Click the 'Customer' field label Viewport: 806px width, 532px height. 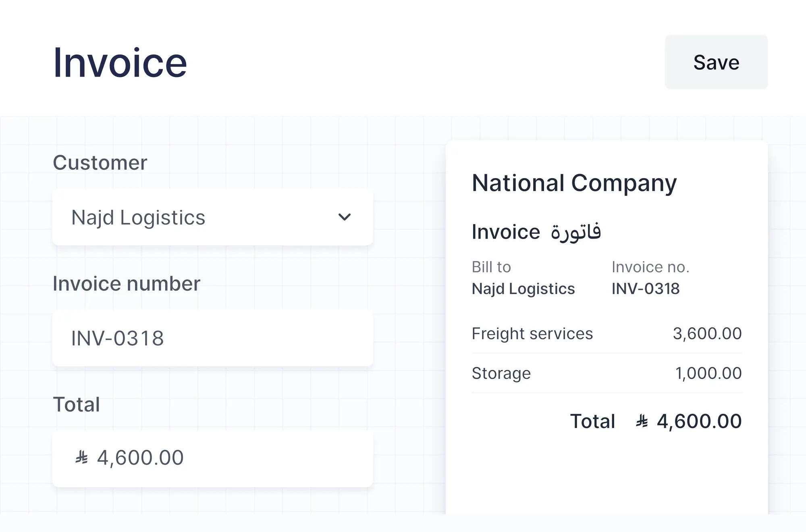100,163
